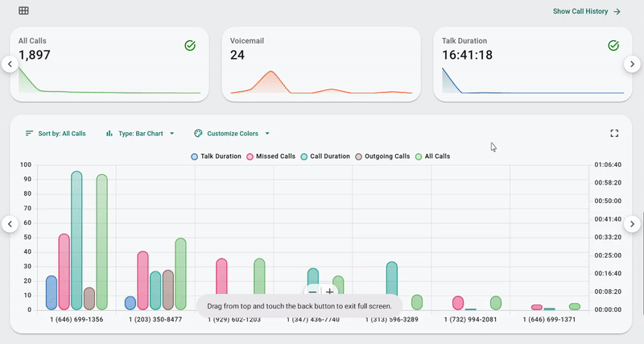Click Missed Calls bar for 1 (646) 699-1356
The image size is (644, 344).
[x=64, y=271]
